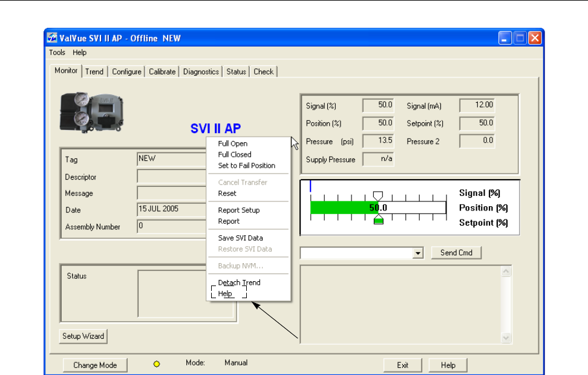Select the Diagnostics tab

[201, 71]
